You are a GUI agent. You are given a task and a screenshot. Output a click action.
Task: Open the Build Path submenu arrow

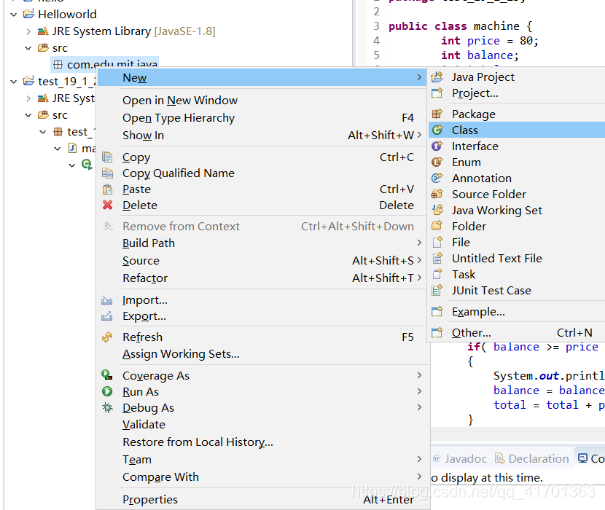point(419,243)
